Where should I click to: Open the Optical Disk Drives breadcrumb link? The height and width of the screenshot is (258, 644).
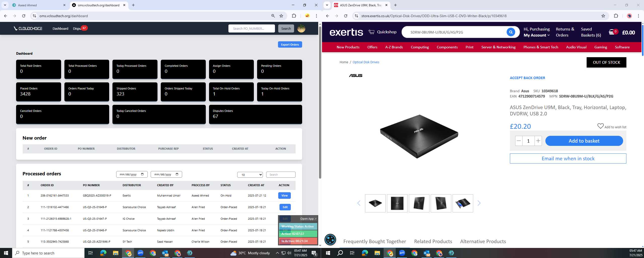pos(366,62)
